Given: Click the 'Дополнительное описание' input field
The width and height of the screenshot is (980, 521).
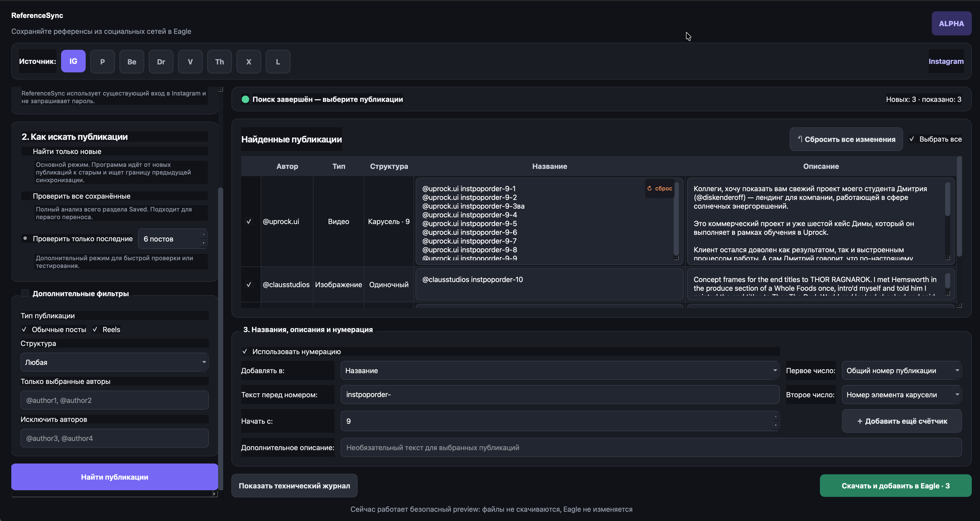Looking at the screenshot, I should tap(651, 448).
